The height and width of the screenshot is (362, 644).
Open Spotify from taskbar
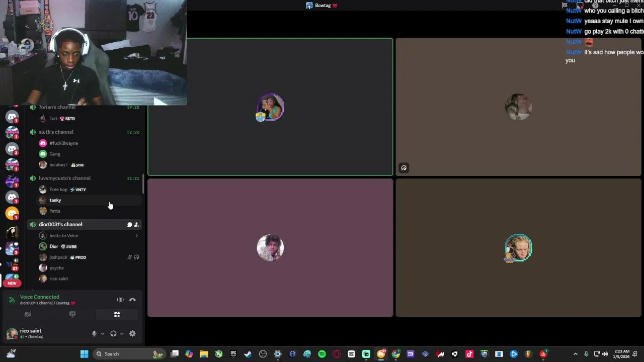coord(322,354)
